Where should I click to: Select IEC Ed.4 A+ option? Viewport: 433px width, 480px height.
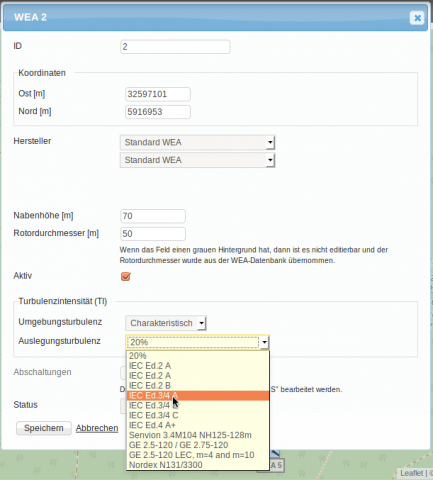[x=198, y=425]
